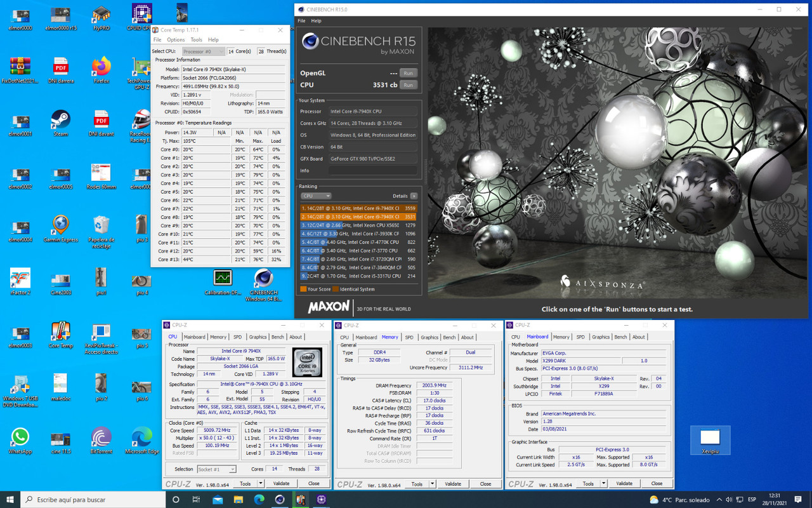Open Cinebench Help menu

coord(316,21)
